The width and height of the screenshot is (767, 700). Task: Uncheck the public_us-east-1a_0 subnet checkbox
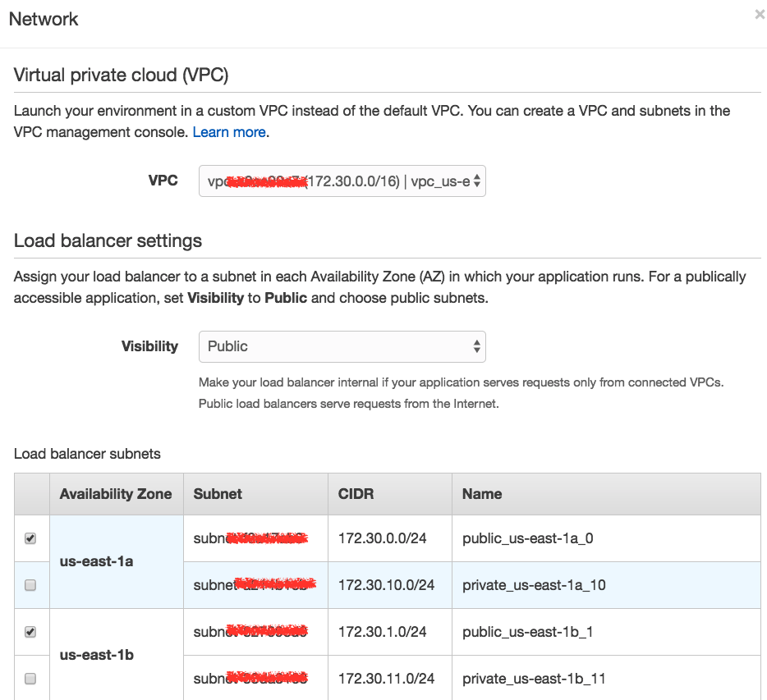(x=30, y=538)
